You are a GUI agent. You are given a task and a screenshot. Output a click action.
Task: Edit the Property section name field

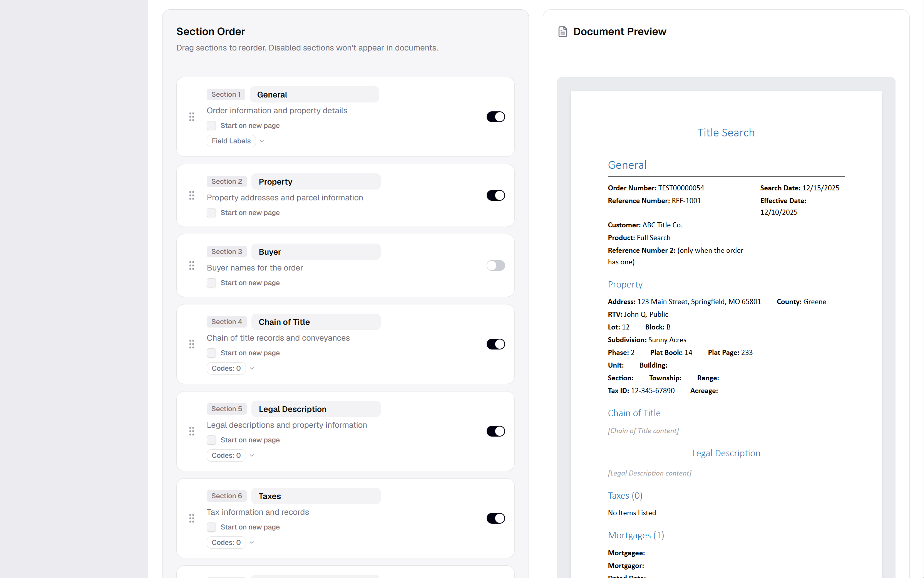click(316, 181)
